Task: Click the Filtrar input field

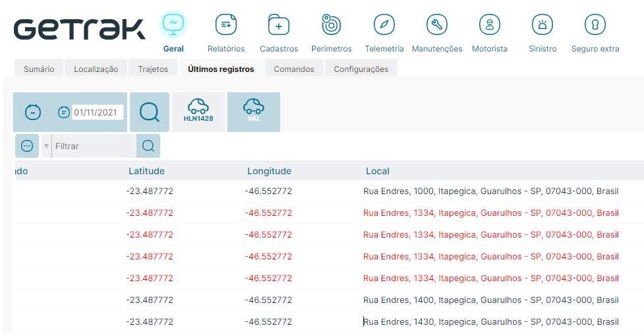Action: 94,146
